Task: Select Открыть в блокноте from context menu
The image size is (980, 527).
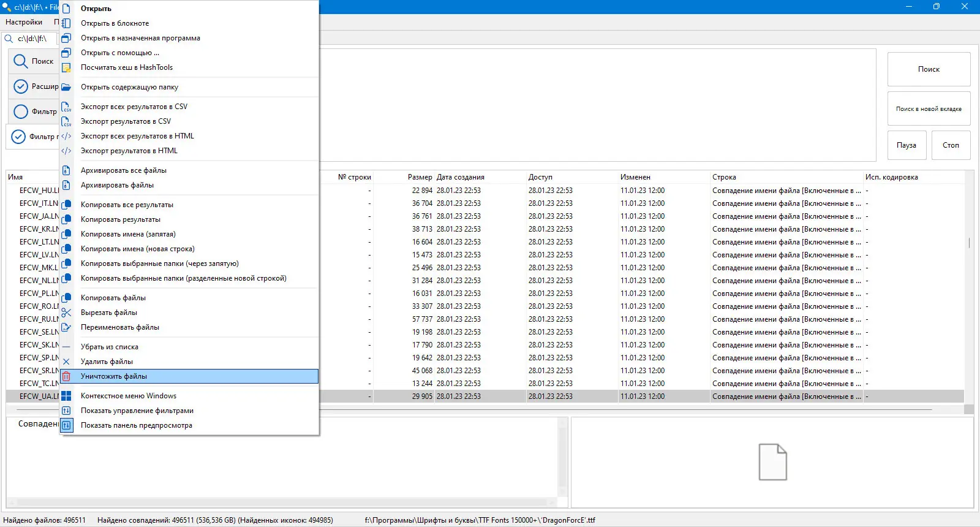Action: [x=115, y=23]
